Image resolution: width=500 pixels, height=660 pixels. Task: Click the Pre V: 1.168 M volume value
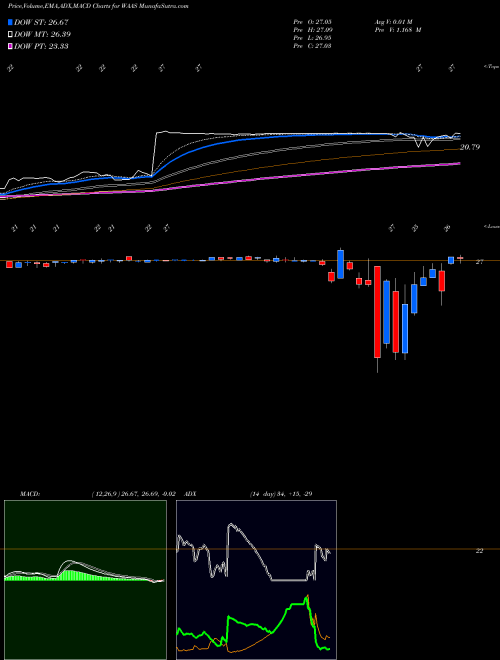[398, 30]
